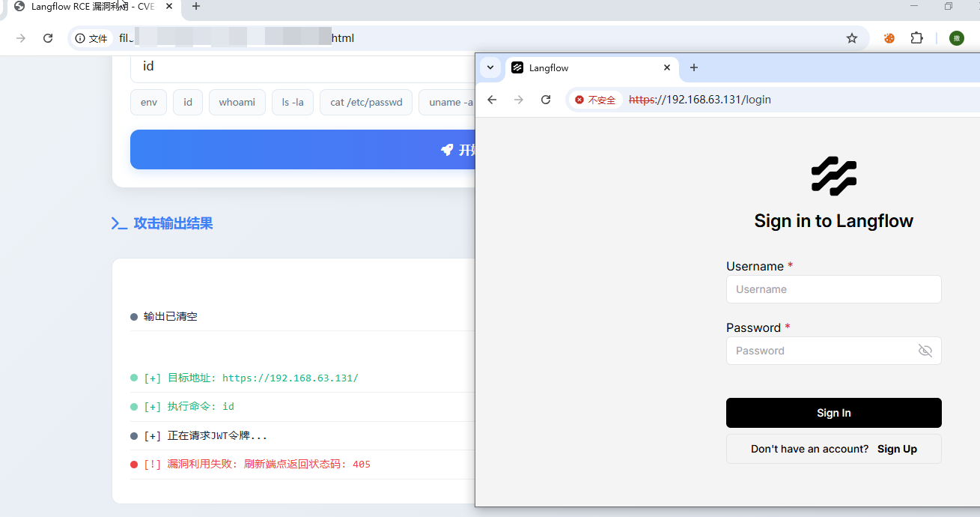Open a new tab in the Langflow window

[x=694, y=68]
